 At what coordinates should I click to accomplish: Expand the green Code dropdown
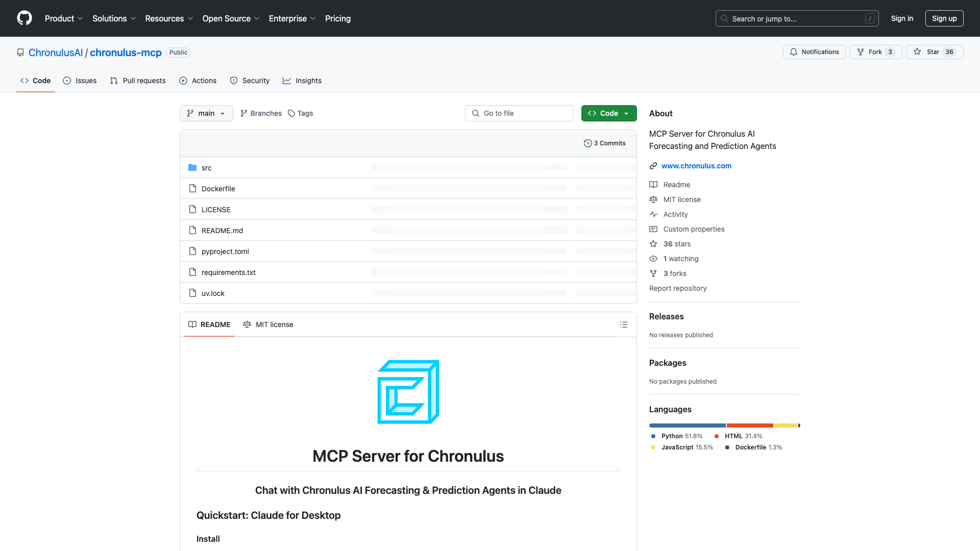(x=608, y=113)
